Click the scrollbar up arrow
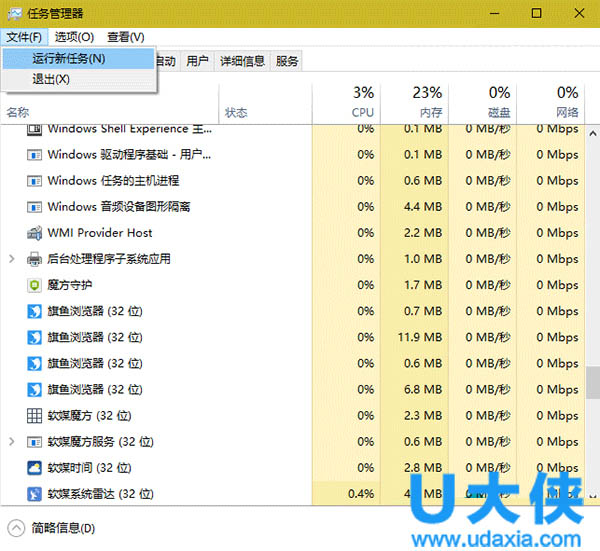The image size is (600, 551). click(x=592, y=134)
